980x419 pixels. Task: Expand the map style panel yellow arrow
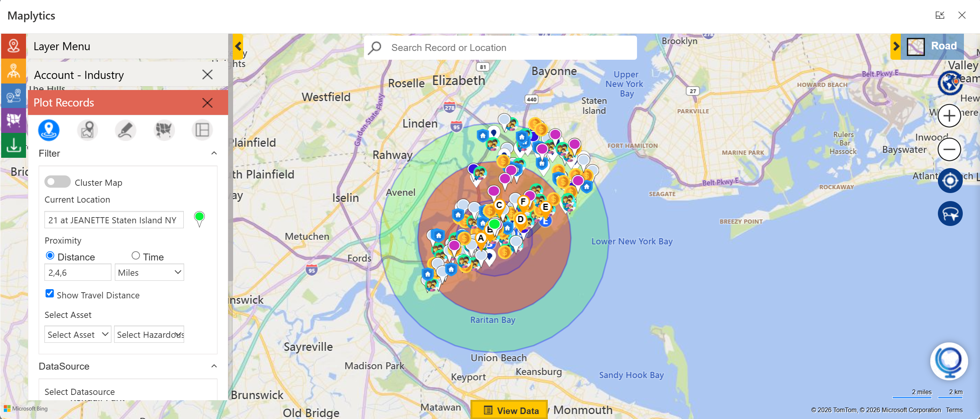[896, 46]
